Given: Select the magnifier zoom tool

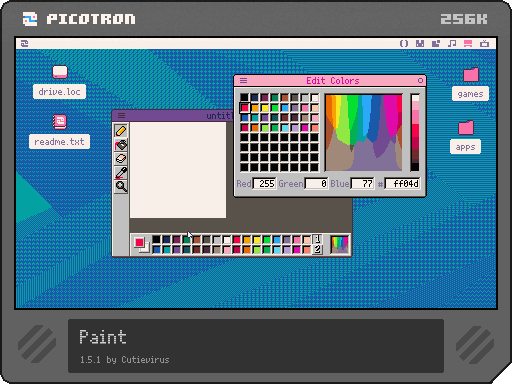Looking at the screenshot, I should [121, 186].
